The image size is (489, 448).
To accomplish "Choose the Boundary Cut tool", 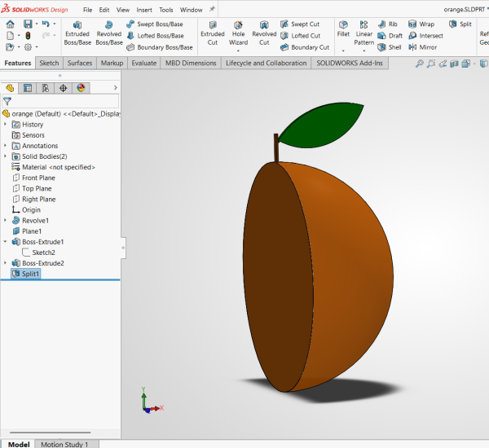I will click(305, 47).
